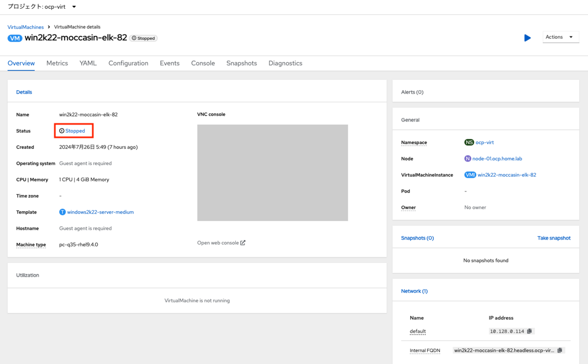Viewport: 588px width, 364px height.
Task: Click Alerts (0) card heading
Action: click(x=413, y=92)
